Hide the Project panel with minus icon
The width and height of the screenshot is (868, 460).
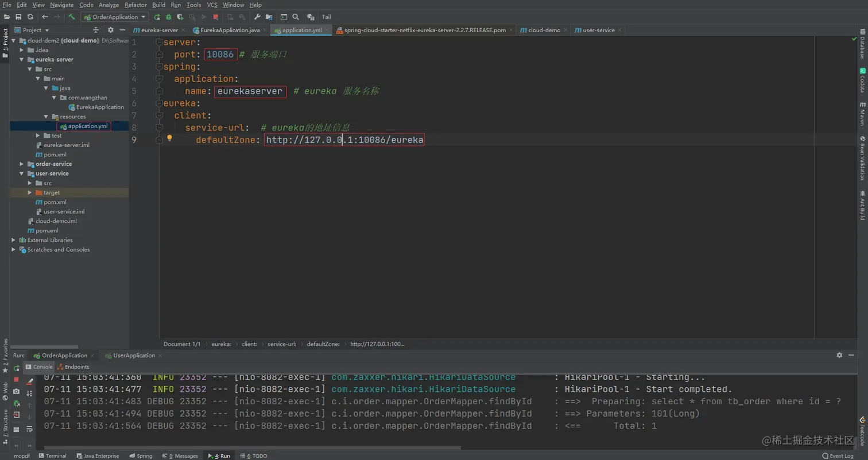(122, 30)
